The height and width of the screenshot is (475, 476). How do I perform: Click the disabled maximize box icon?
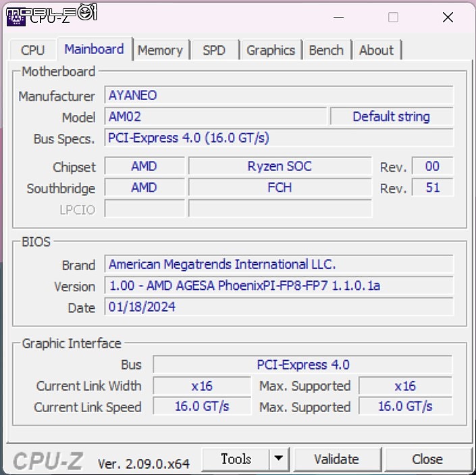(x=394, y=18)
